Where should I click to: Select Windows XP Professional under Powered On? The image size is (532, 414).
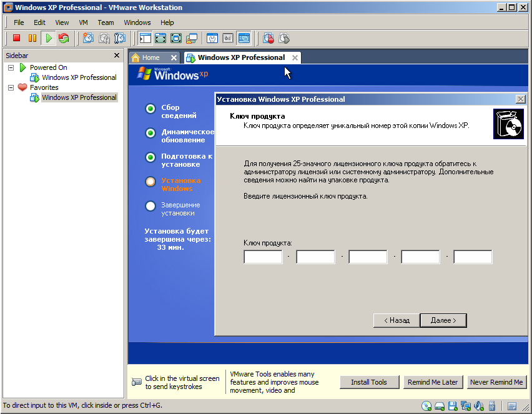79,77
